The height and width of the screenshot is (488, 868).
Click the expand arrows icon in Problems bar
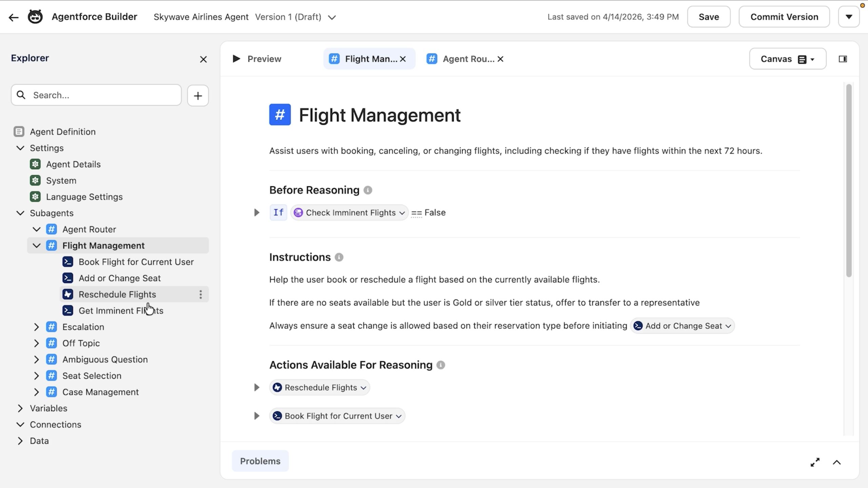click(815, 462)
